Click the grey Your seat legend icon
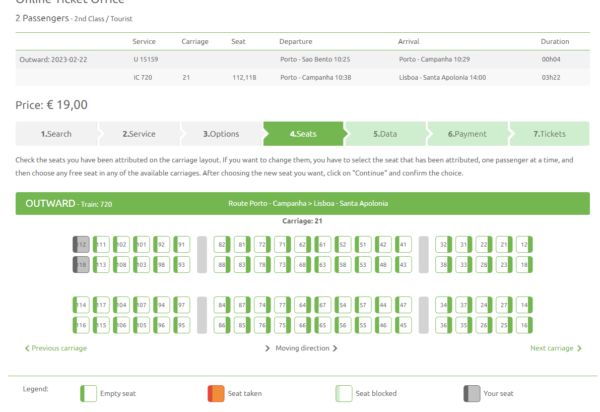Image resolution: width=600 pixels, height=412 pixels. [x=472, y=394]
